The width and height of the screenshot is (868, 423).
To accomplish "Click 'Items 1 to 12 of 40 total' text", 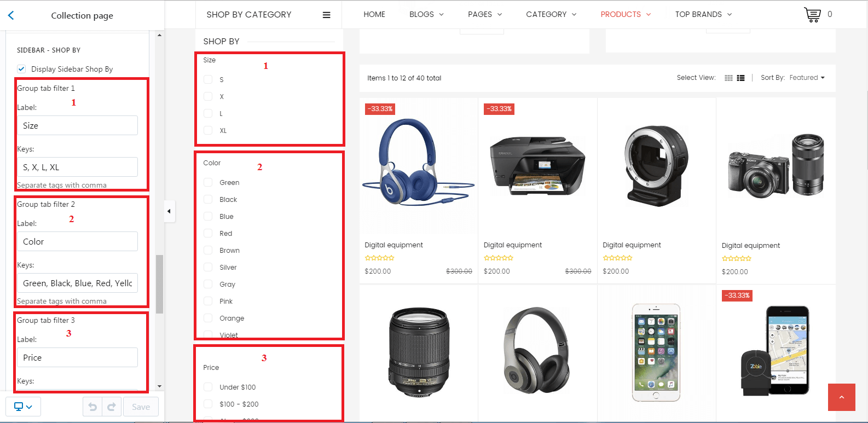I will click(x=404, y=78).
